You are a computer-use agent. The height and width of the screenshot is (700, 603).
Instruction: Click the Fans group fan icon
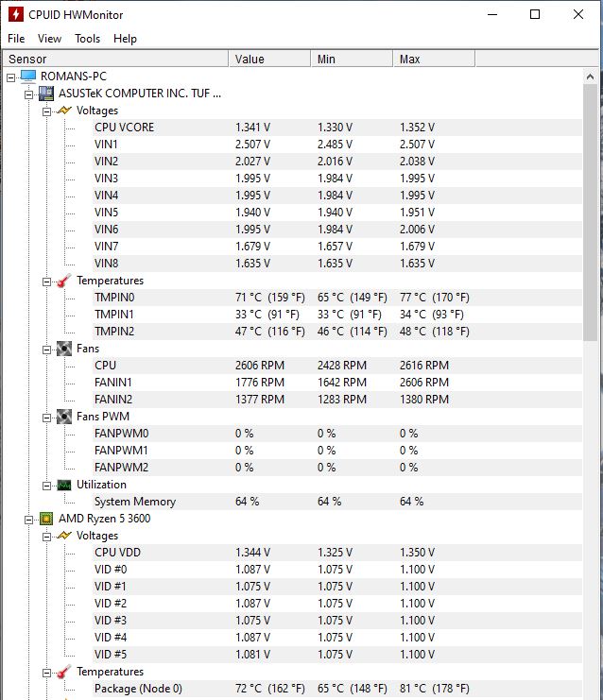tap(64, 349)
